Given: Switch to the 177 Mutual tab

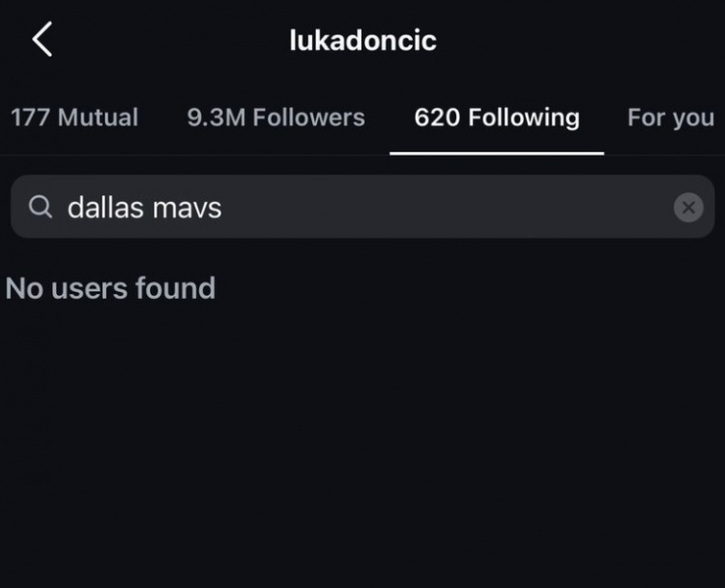Looking at the screenshot, I should (x=74, y=118).
